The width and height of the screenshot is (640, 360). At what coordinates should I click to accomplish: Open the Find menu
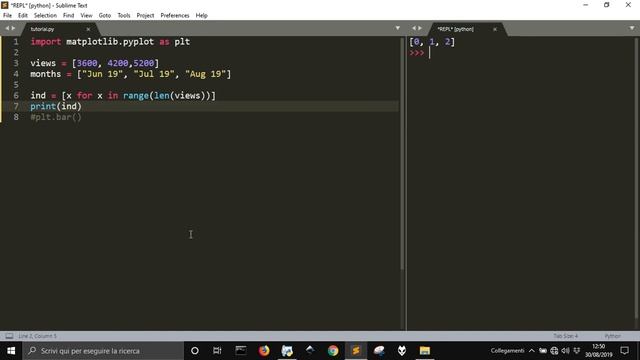point(69,16)
